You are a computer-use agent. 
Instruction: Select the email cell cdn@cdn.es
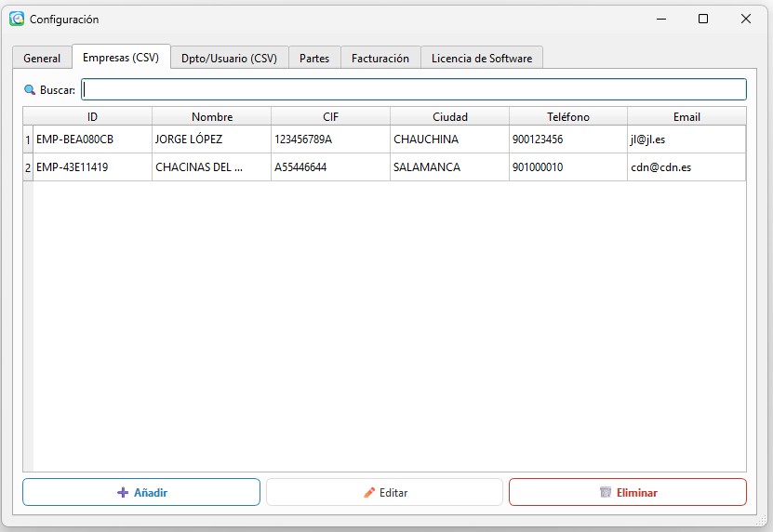(x=686, y=167)
